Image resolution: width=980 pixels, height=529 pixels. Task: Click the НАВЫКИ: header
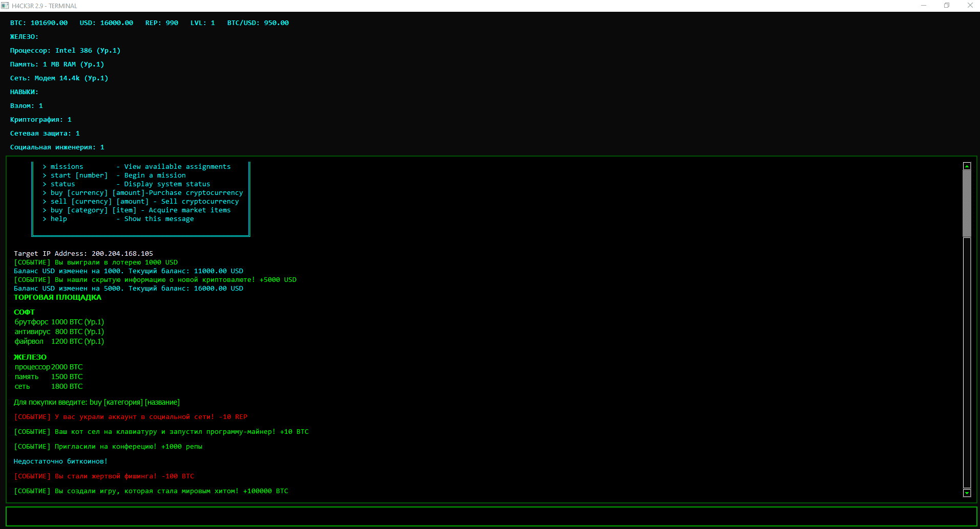24,92
